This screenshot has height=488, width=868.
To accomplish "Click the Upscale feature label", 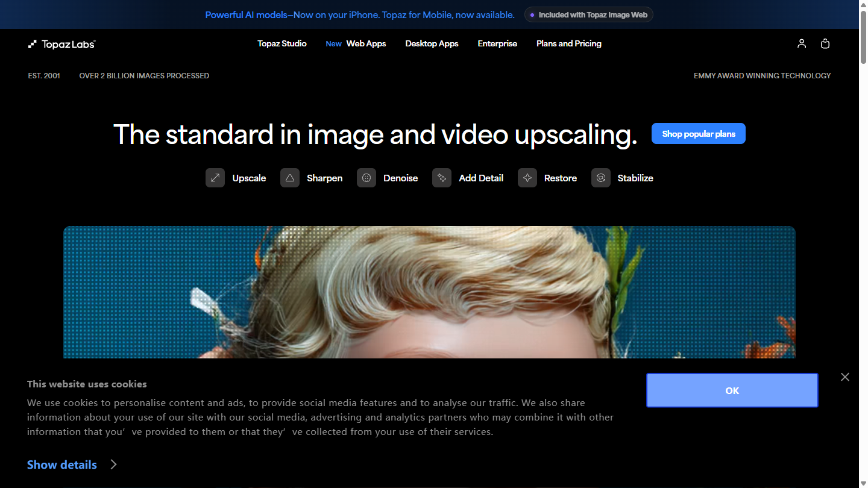I will point(249,178).
